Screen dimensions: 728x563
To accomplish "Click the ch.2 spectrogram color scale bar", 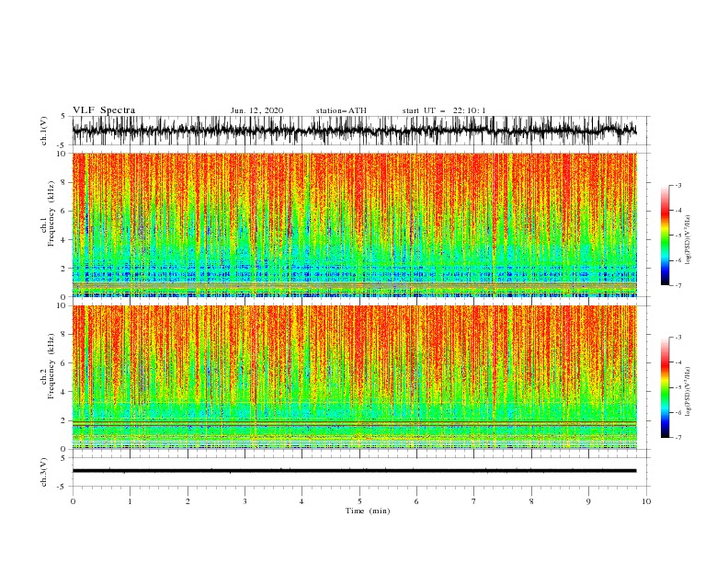I will pyautogui.click(x=665, y=387).
